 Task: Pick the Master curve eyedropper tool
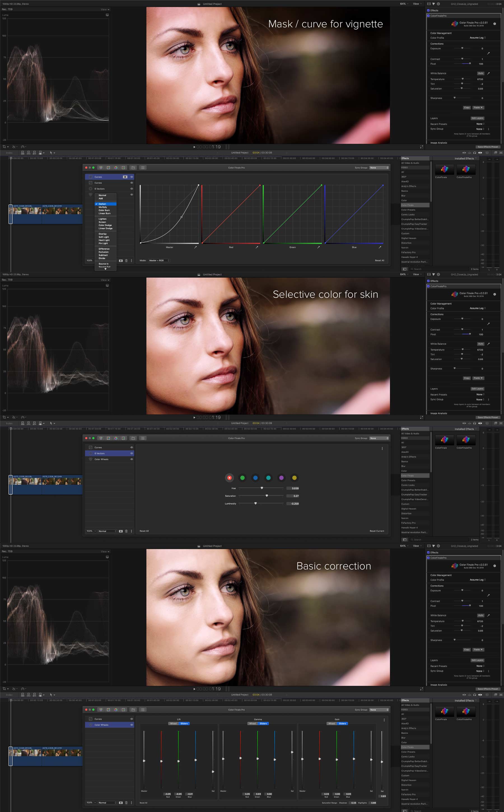pyautogui.click(x=195, y=247)
